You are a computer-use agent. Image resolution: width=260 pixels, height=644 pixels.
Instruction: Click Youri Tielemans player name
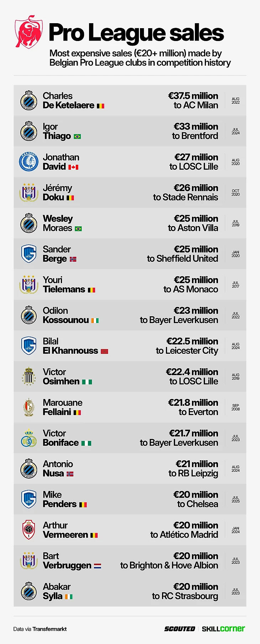tap(64, 285)
